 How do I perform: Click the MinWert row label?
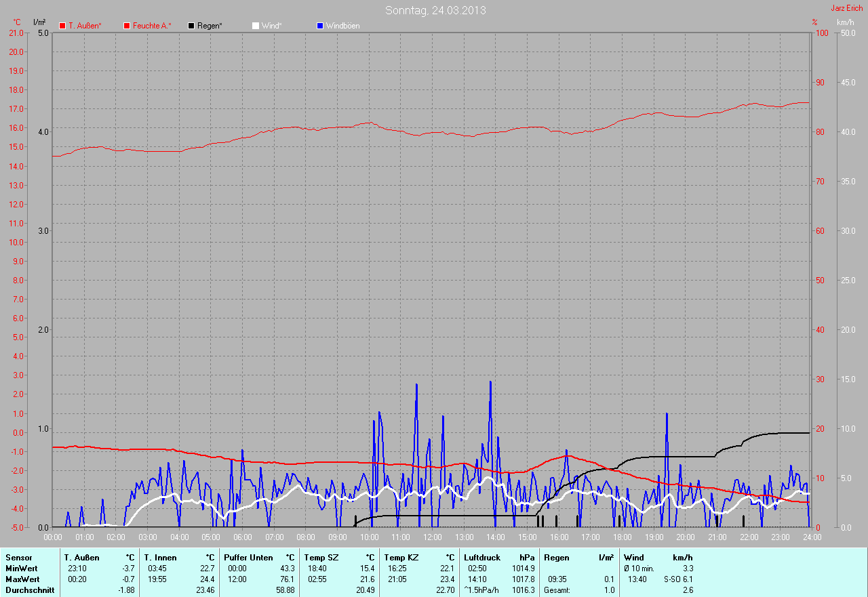(x=22, y=568)
